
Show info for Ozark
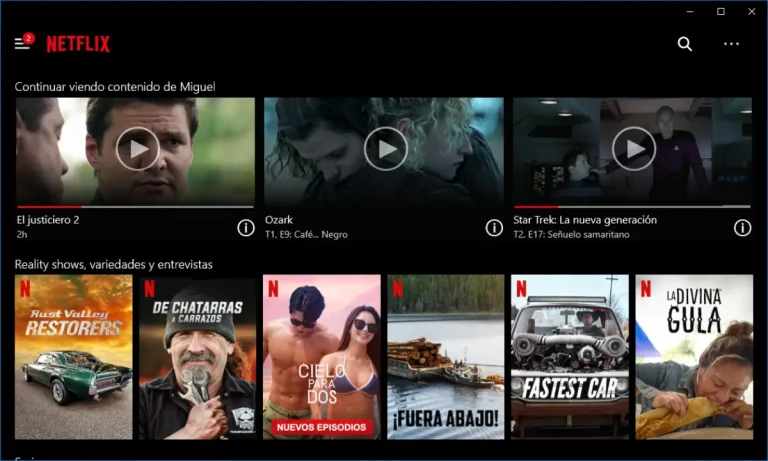coord(494,227)
